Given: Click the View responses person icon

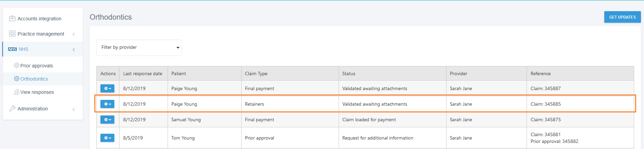Looking at the screenshot, I should (16, 92).
